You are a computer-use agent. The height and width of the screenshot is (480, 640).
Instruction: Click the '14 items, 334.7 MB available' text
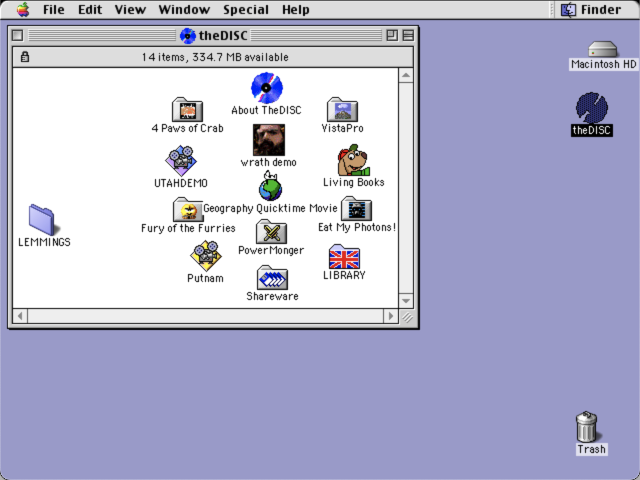pos(215,57)
